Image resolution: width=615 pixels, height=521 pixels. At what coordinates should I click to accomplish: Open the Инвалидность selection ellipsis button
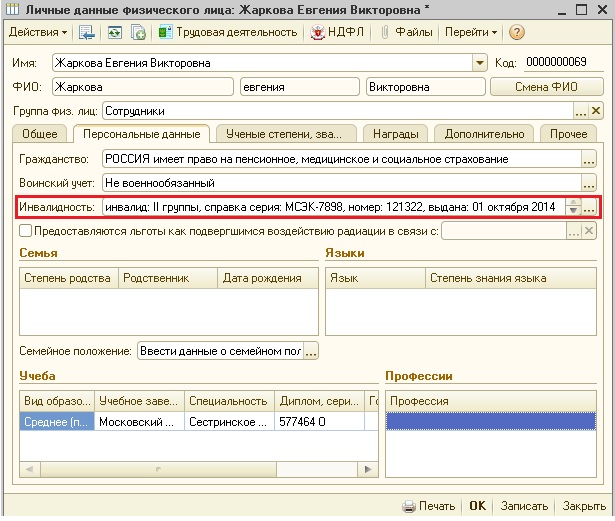click(589, 207)
